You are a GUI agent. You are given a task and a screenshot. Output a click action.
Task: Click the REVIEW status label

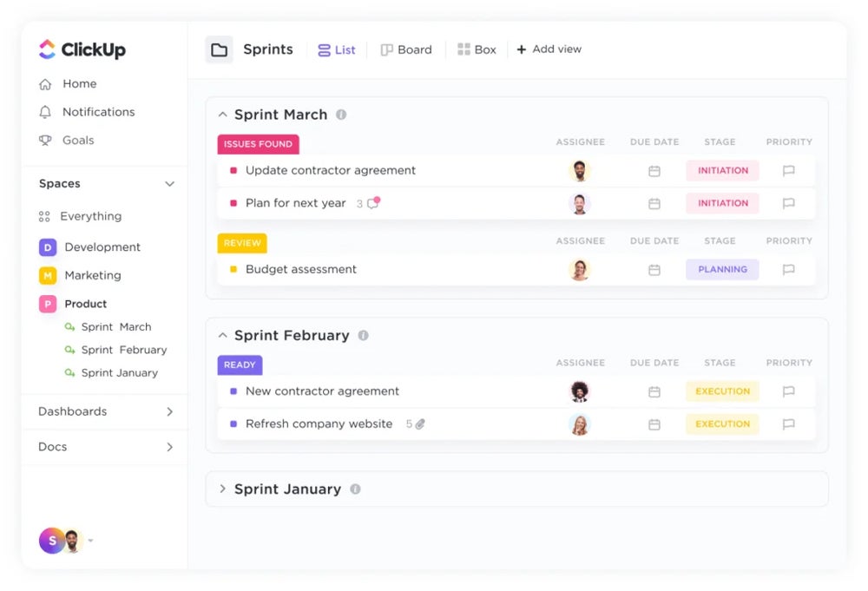pos(242,243)
